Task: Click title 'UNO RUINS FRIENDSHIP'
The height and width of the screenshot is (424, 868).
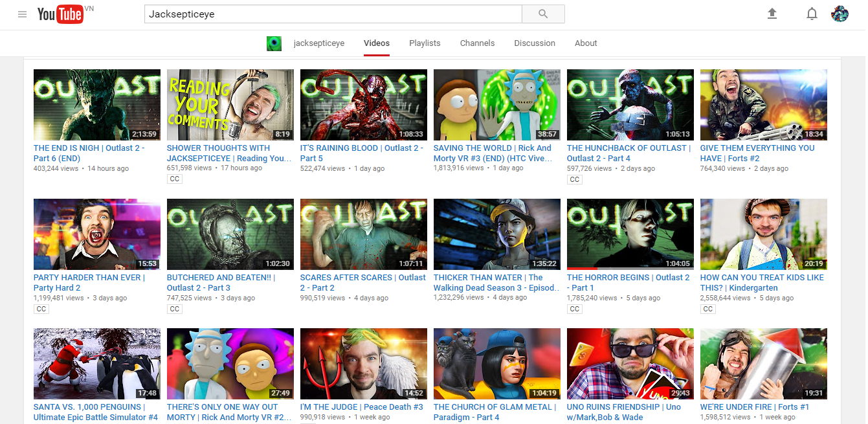Action: (625, 412)
